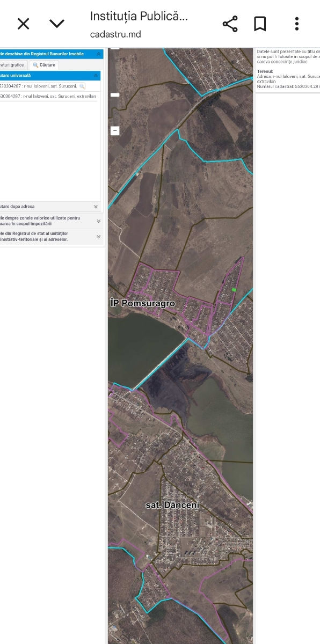Click the zoom slider handle on map
This screenshot has width=320, height=644.
click(x=115, y=94)
